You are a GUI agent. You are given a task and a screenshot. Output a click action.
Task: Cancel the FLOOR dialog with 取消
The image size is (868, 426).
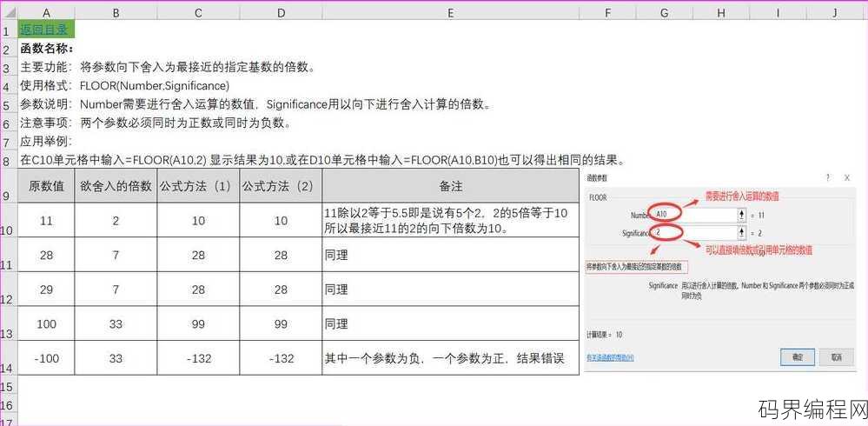(836, 357)
